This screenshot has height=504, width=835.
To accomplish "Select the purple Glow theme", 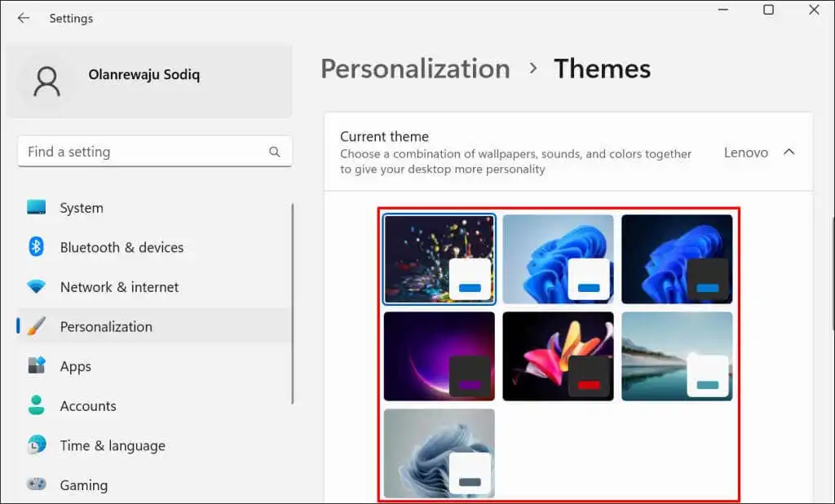I will pos(440,356).
